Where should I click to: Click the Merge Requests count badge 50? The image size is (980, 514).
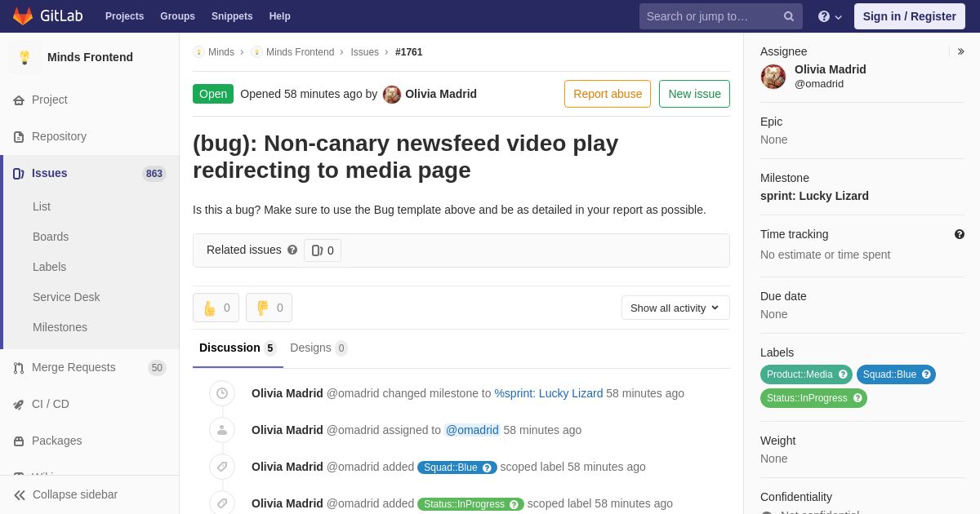point(157,368)
